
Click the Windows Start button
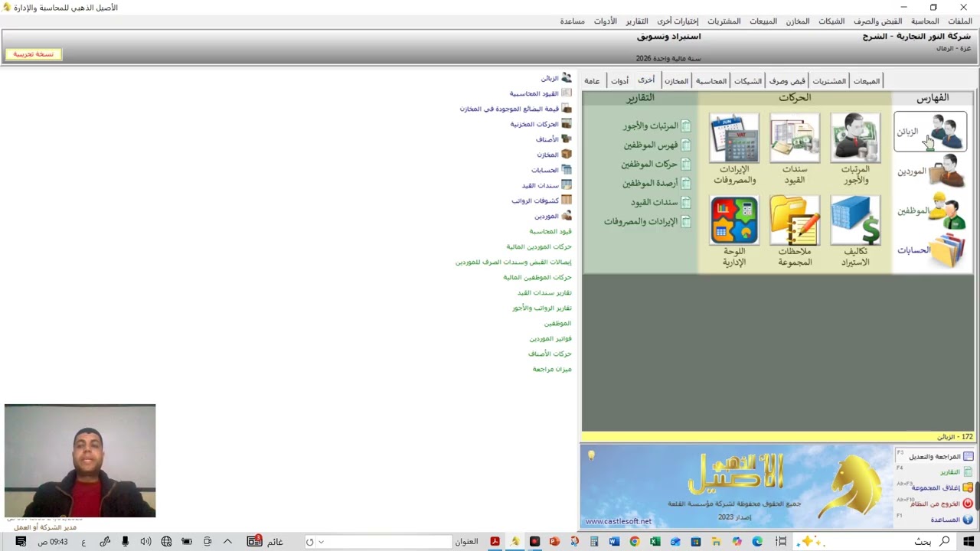[968, 542]
